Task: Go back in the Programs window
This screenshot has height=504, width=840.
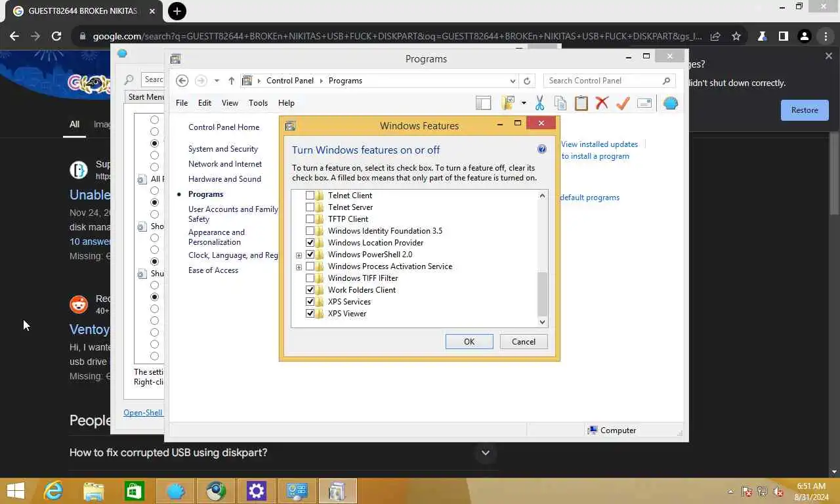Action: pyautogui.click(x=182, y=81)
